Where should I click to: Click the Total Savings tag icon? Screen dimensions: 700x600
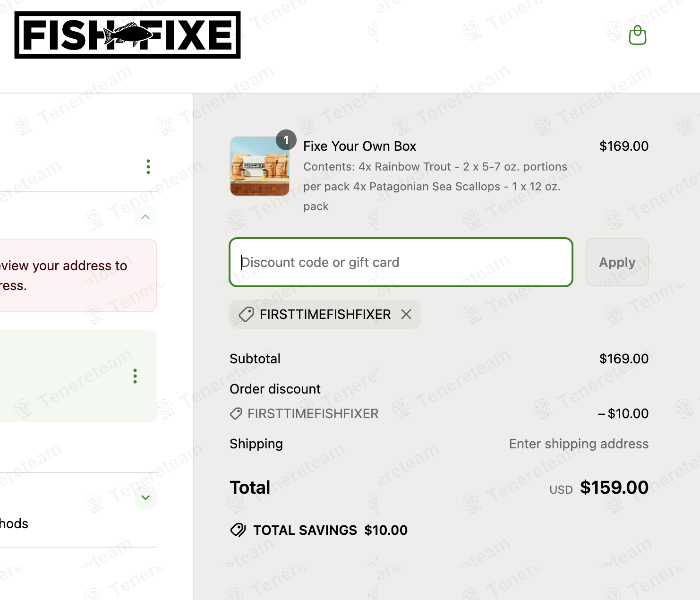coord(238,530)
